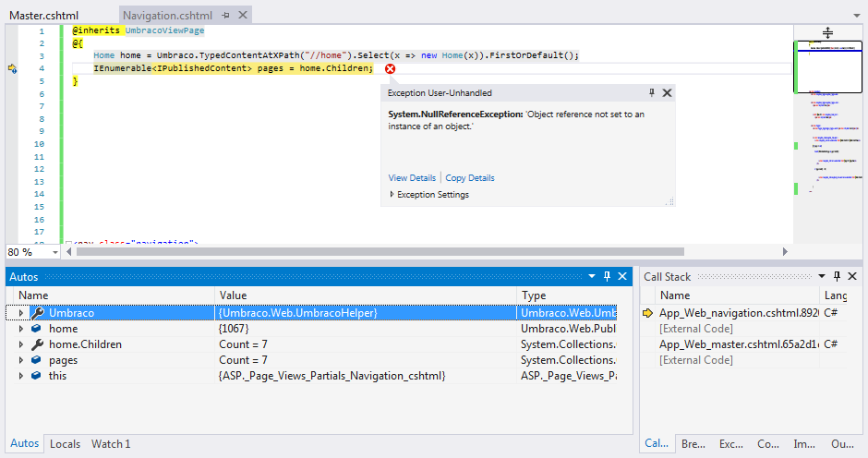Click the home.Children wrench icon

[x=37, y=344]
